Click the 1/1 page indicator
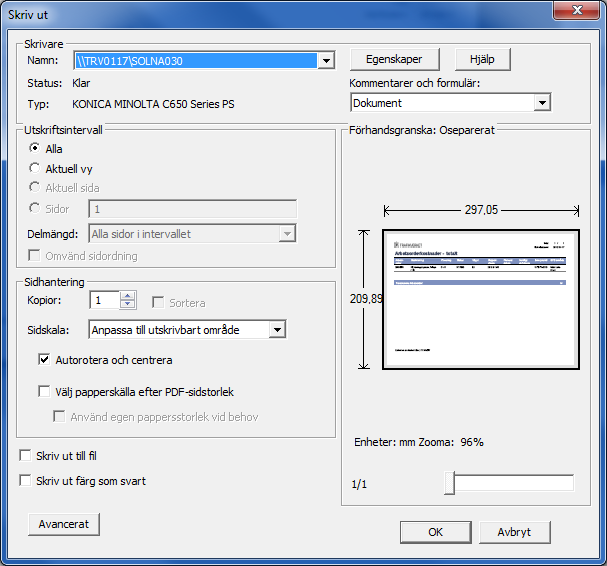 pyautogui.click(x=359, y=484)
